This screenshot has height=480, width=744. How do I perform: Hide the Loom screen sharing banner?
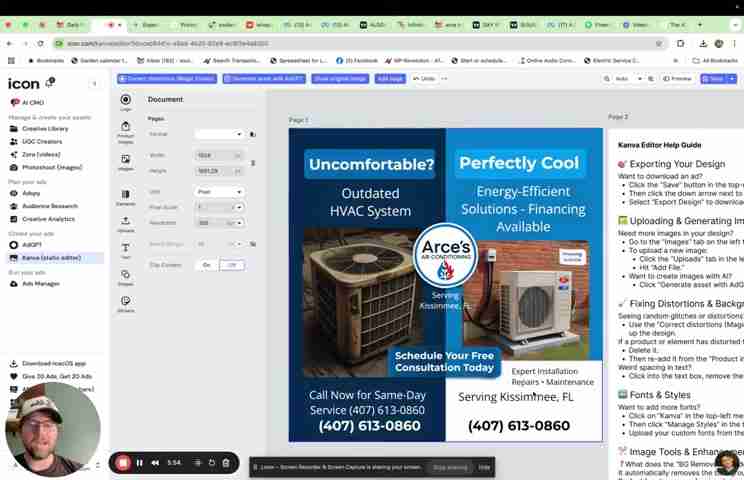pos(484,467)
